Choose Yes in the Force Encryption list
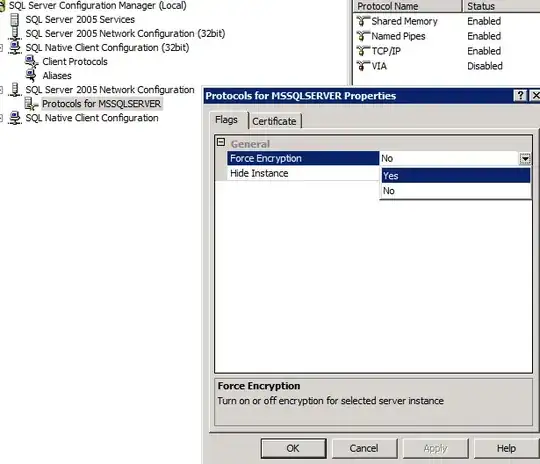 [x=456, y=176]
